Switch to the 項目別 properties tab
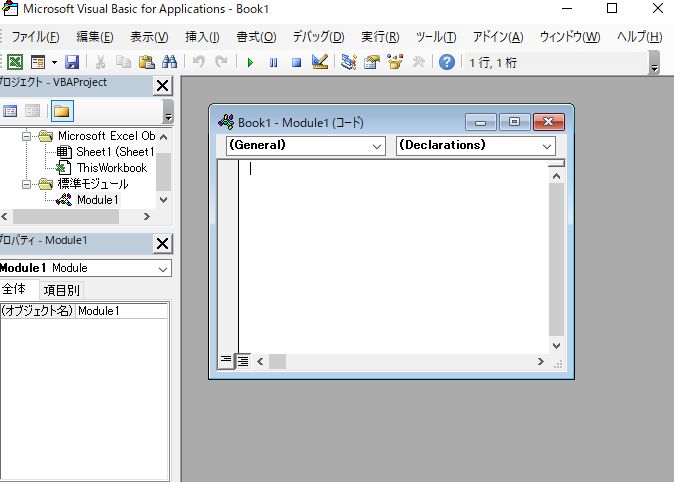Viewport: 674px width, 482px height. pyautogui.click(x=61, y=291)
